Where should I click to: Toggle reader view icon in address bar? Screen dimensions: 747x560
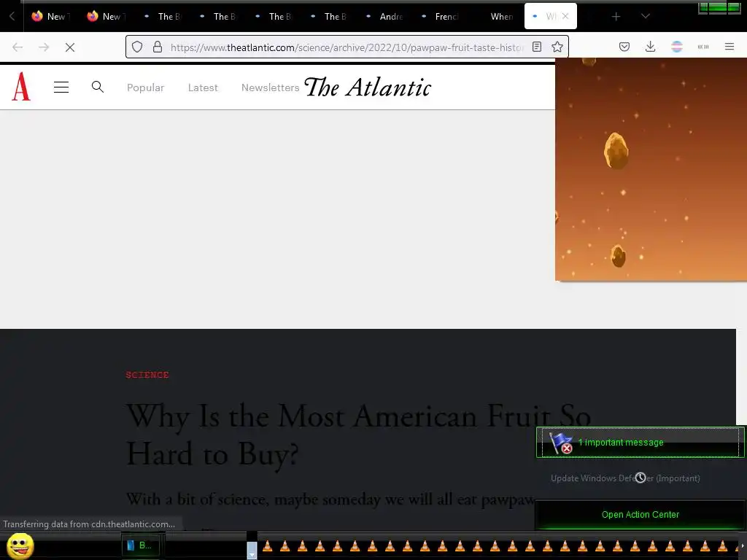537,47
